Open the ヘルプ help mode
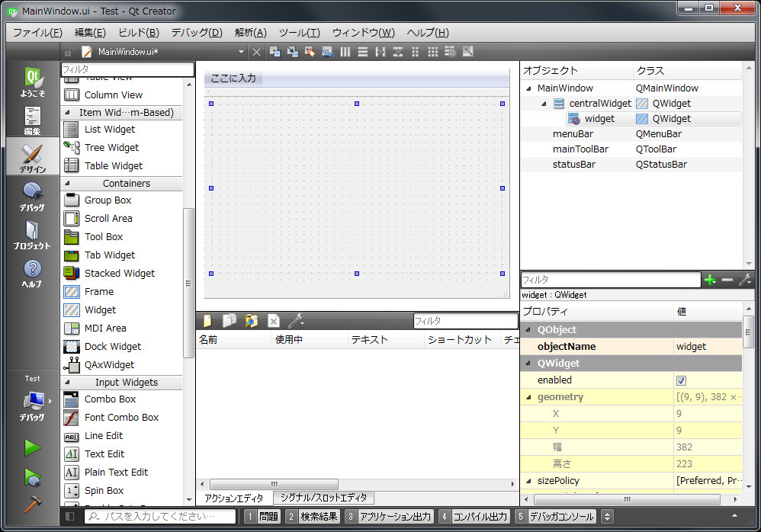 point(33,272)
